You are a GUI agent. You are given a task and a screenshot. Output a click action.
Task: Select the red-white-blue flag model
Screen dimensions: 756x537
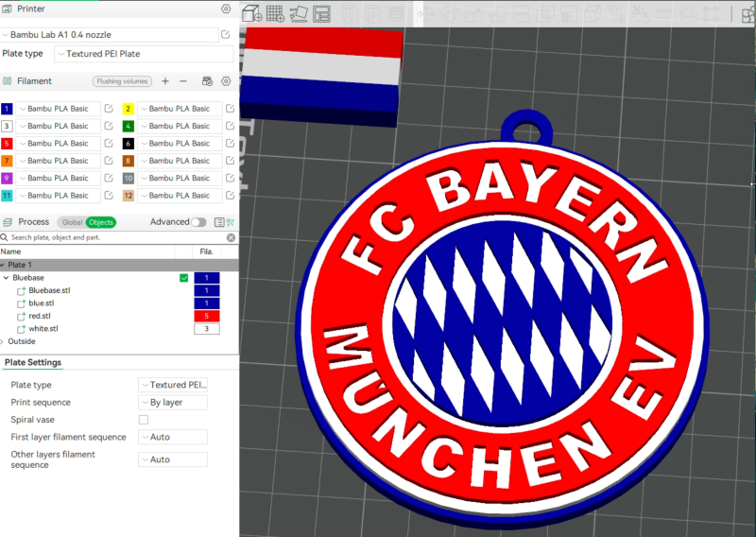point(321,78)
